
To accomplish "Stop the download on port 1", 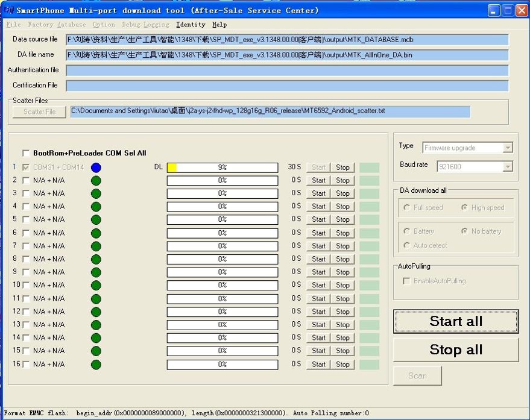I will [x=342, y=168].
